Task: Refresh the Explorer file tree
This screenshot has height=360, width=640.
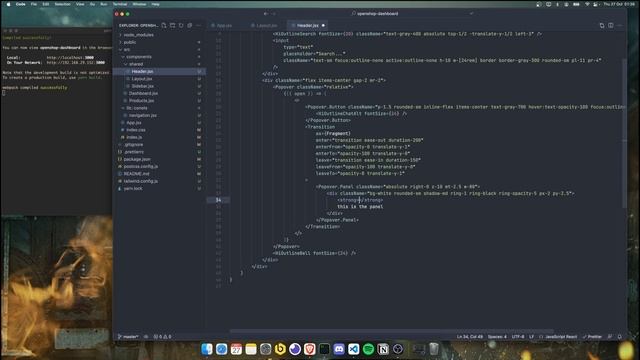Action: click(x=181, y=25)
